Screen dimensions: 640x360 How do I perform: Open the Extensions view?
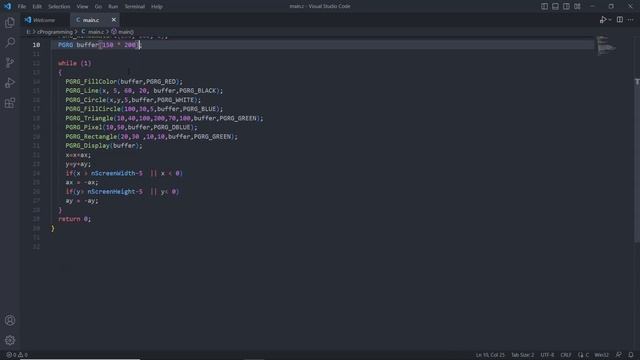coord(10,103)
